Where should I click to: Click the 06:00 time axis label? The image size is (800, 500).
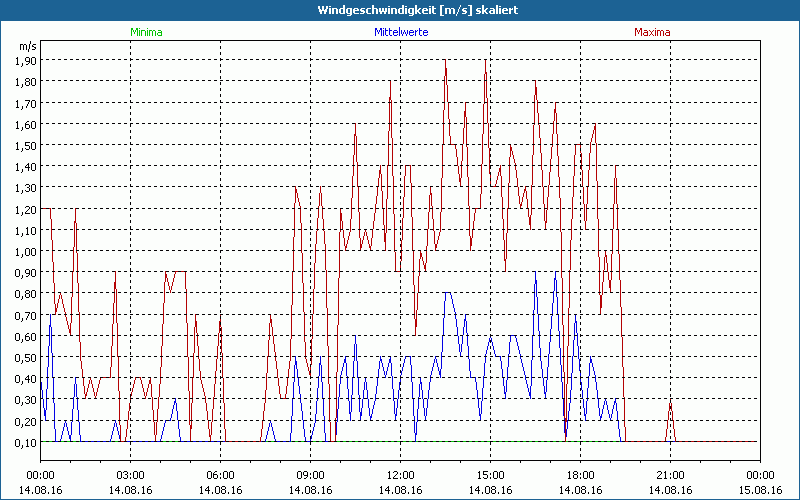220,475
